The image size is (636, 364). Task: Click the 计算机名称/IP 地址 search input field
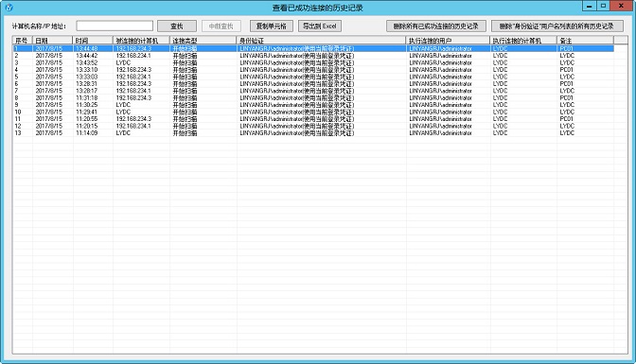pos(115,26)
